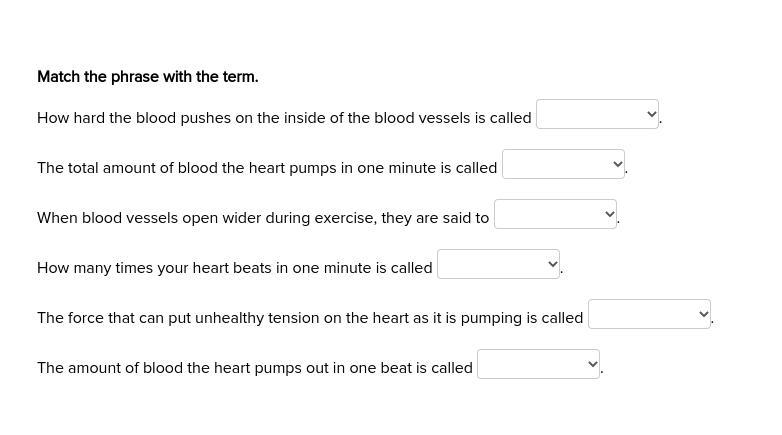Image resolution: width=782 pixels, height=435 pixels.
Task: Click chevron arrow on the fifth question's dropdown
Action: point(704,315)
